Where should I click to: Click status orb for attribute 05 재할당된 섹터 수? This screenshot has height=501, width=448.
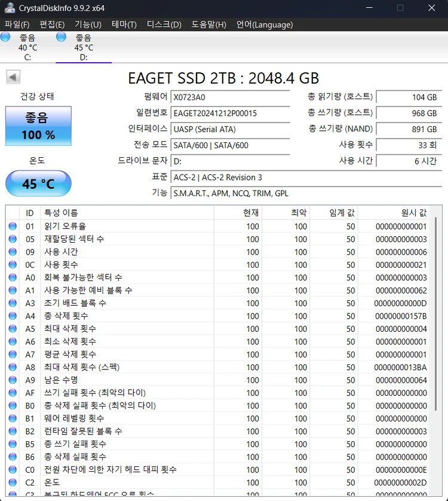13,239
